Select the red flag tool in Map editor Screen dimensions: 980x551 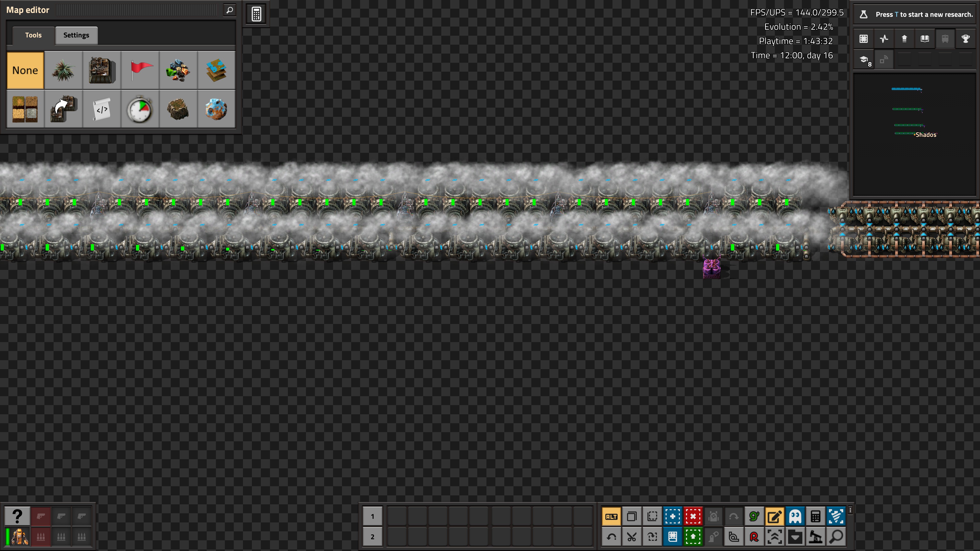coord(140,70)
